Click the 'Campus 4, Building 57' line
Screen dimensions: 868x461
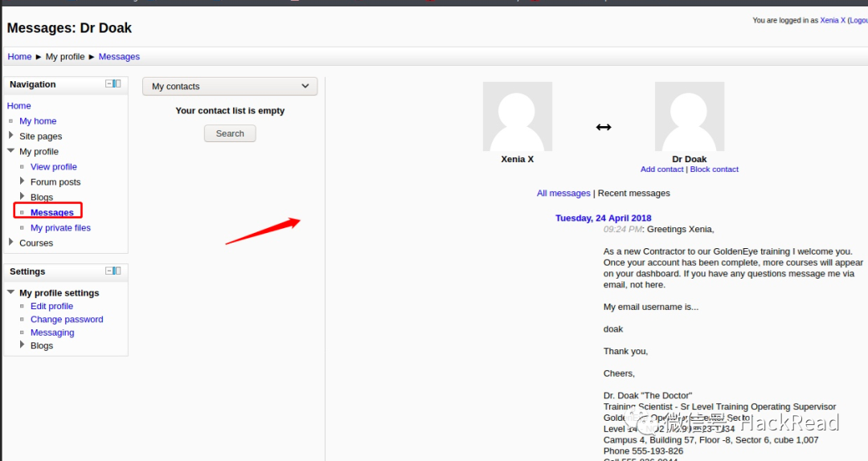point(710,440)
